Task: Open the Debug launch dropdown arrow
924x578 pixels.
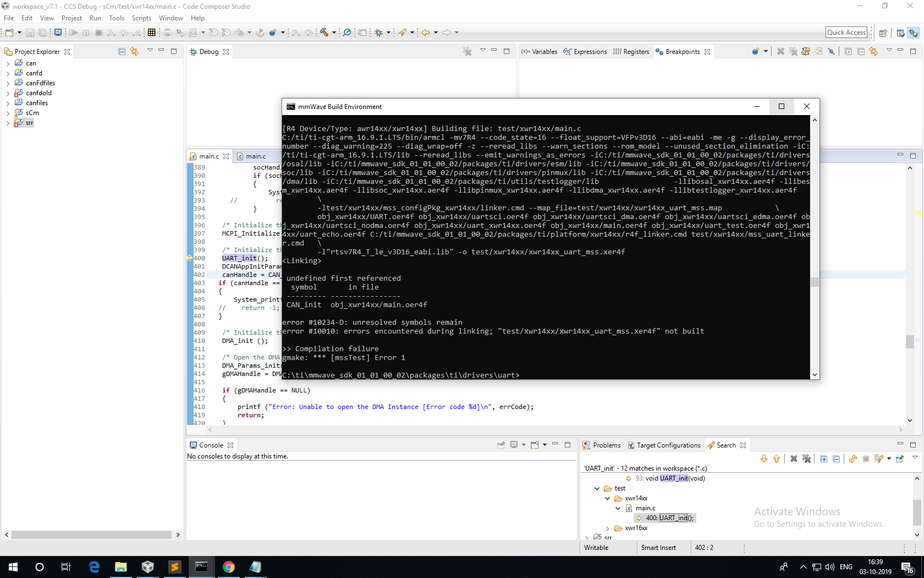Action: (388, 32)
